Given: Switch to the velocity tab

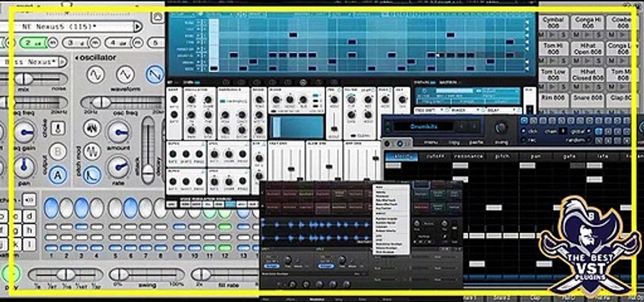Looking at the screenshot, I should coord(402,156).
